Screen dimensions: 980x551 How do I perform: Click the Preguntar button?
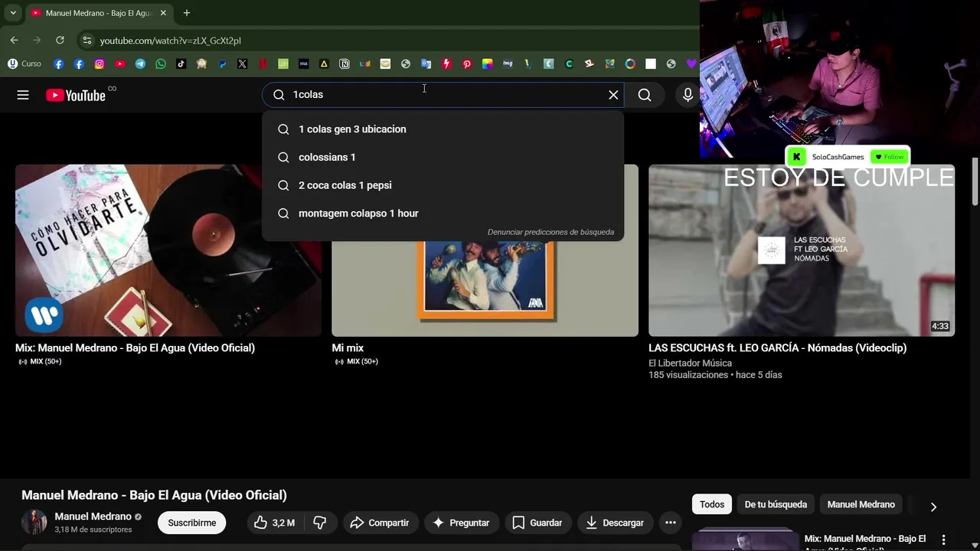pos(462,523)
